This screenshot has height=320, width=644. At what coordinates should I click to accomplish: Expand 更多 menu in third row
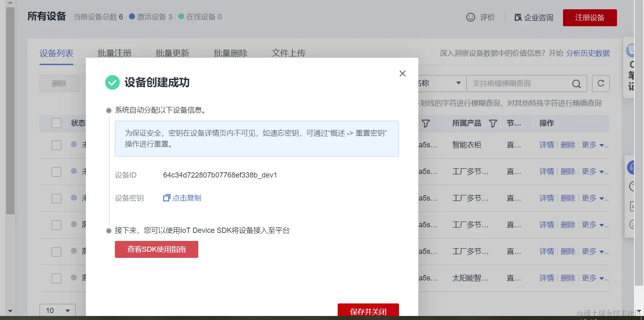[593, 198]
